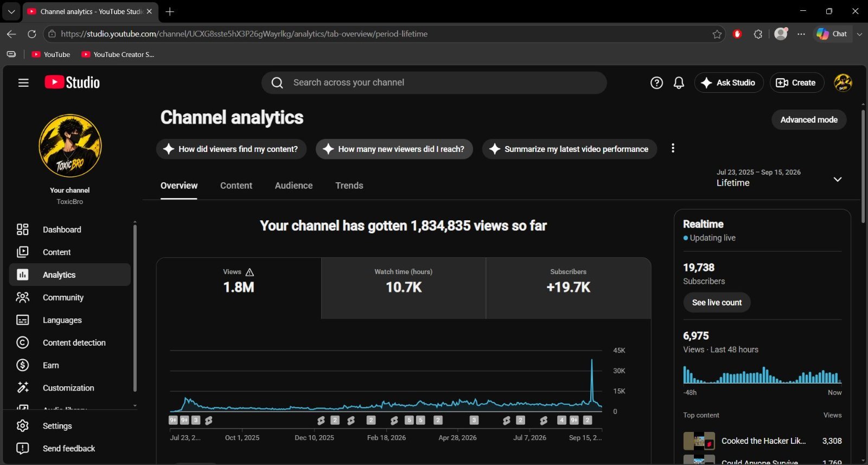Click the browser address bar URL
The image size is (868, 465).
[244, 34]
